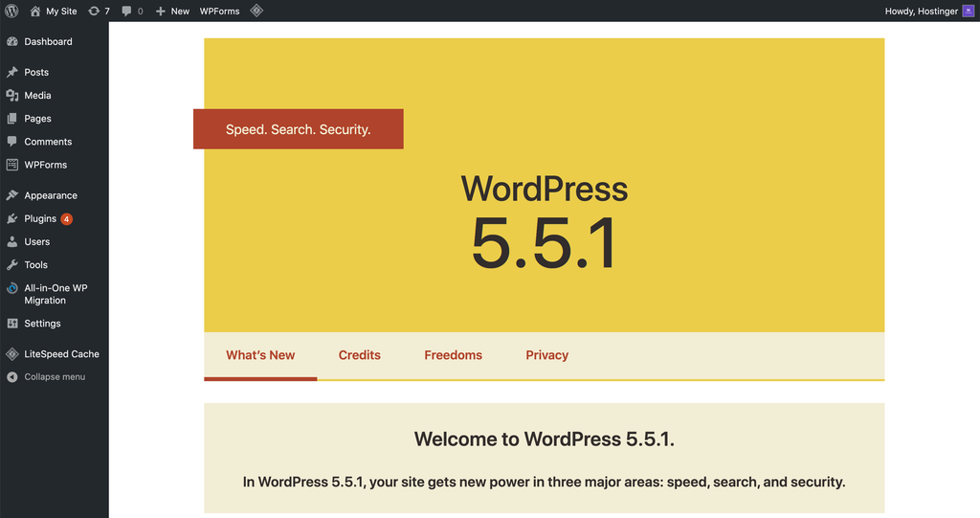Open LiteSpeed diamond icon in admin bar
This screenshot has height=518, width=980.
tap(256, 10)
